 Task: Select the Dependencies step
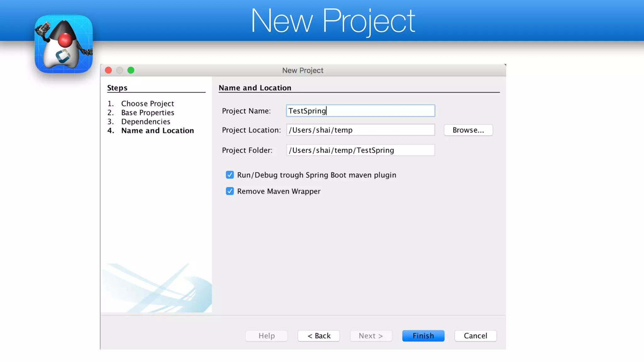(146, 122)
